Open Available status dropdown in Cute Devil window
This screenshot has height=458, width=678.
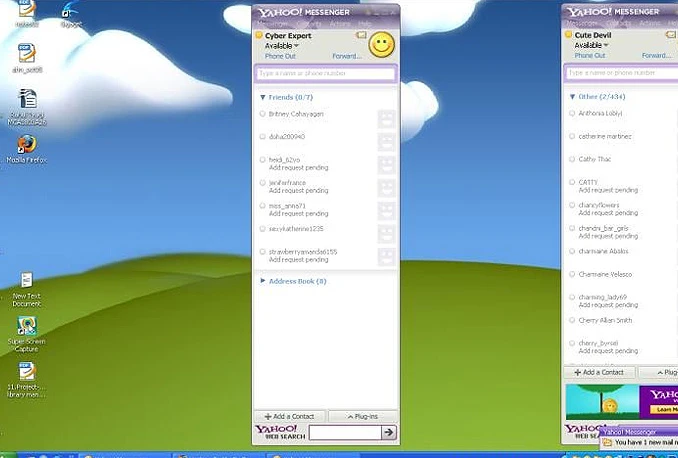pos(591,45)
